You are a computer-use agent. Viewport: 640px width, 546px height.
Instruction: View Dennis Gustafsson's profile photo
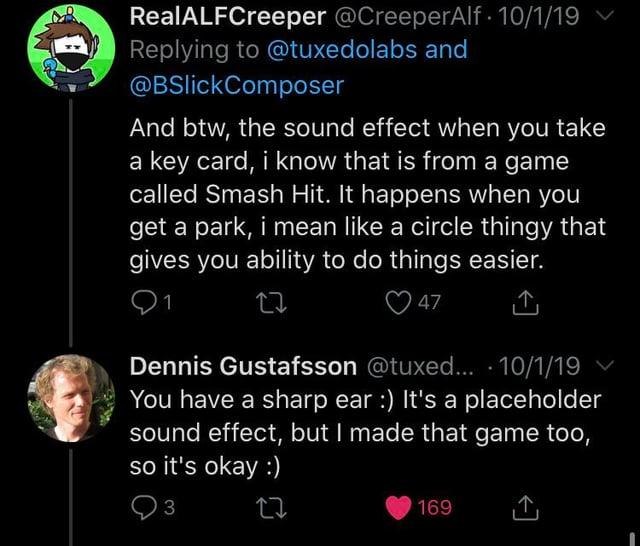click(68, 398)
